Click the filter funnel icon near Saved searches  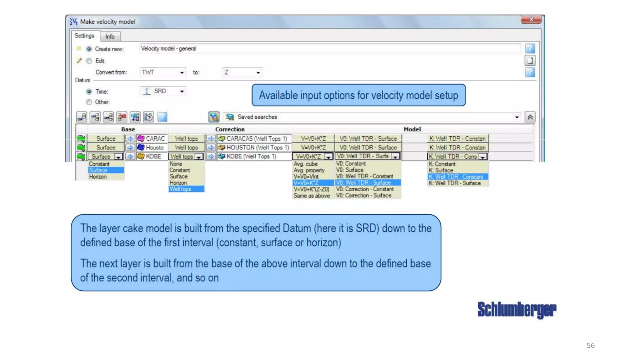click(x=214, y=117)
